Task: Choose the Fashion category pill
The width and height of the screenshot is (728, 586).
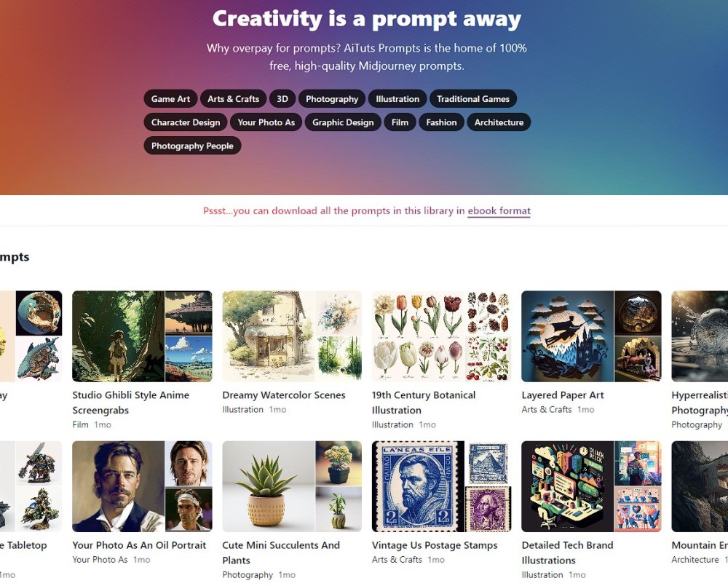Action: tap(442, 122)
